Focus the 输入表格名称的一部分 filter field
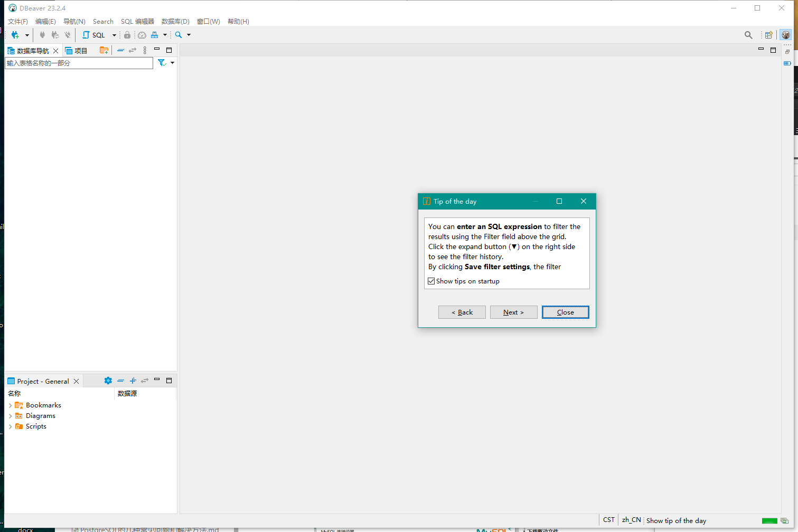Image resolution: width=798 pixels, height=532 pixels. click(x=79, y=63)
